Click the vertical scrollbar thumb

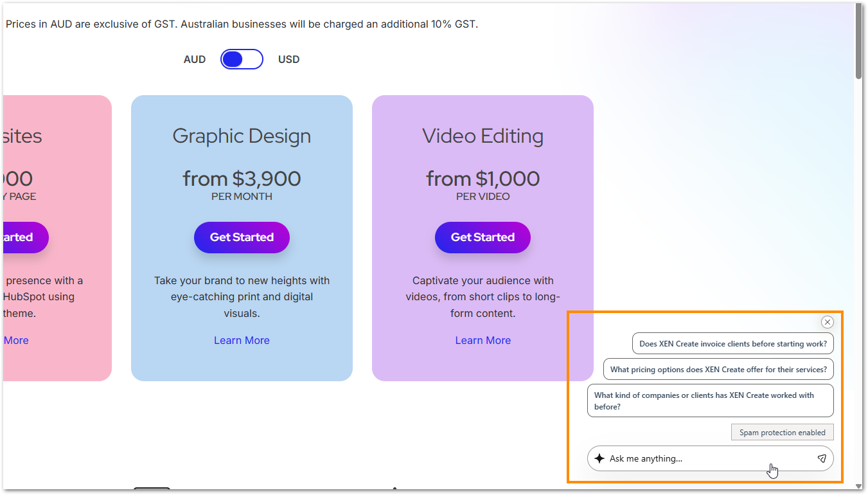859,39
